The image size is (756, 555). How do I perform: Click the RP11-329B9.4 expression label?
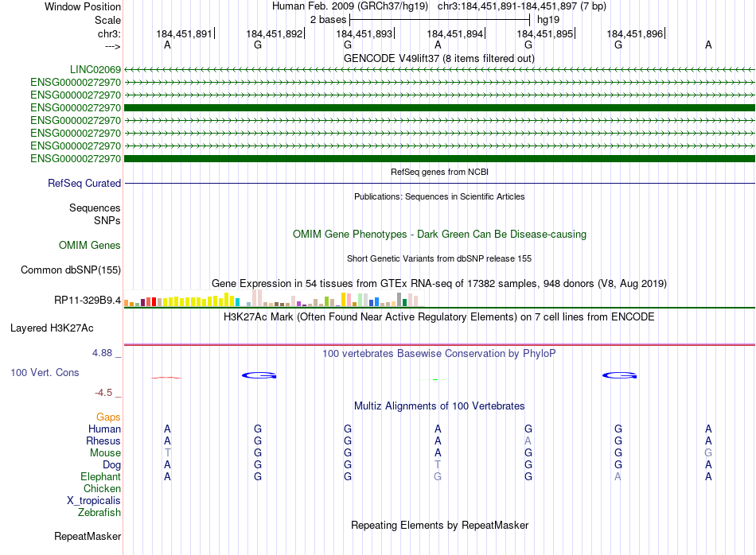point(88,300)
